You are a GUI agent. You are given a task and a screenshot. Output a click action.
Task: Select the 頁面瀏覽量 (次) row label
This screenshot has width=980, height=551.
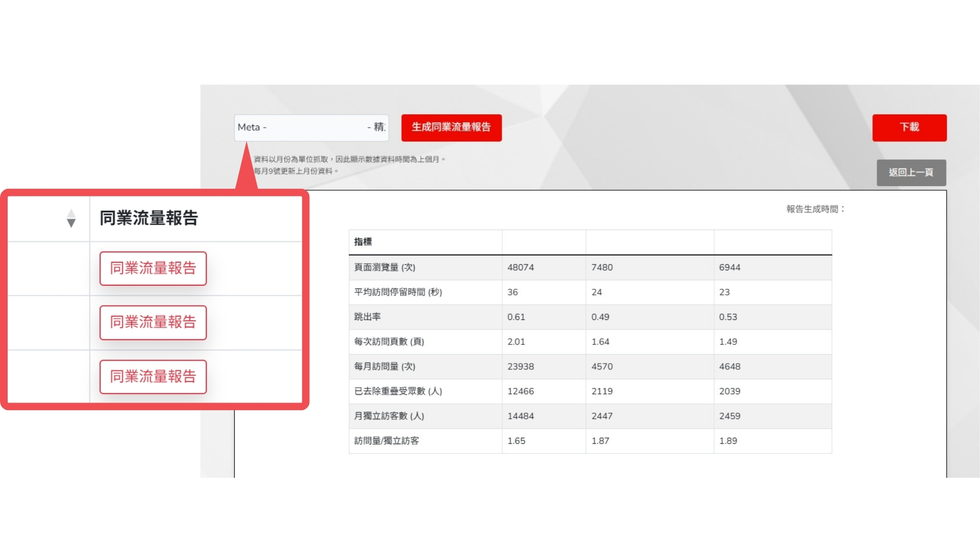[384, 267]
